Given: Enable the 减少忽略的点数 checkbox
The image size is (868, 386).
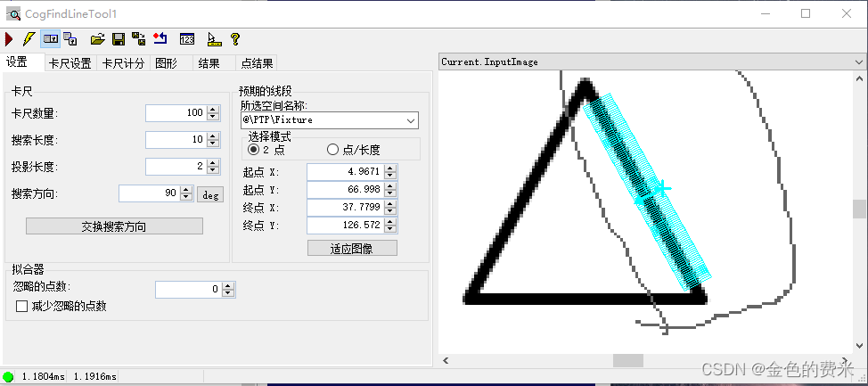Looking at the screenshot, I should pos(21,307).
